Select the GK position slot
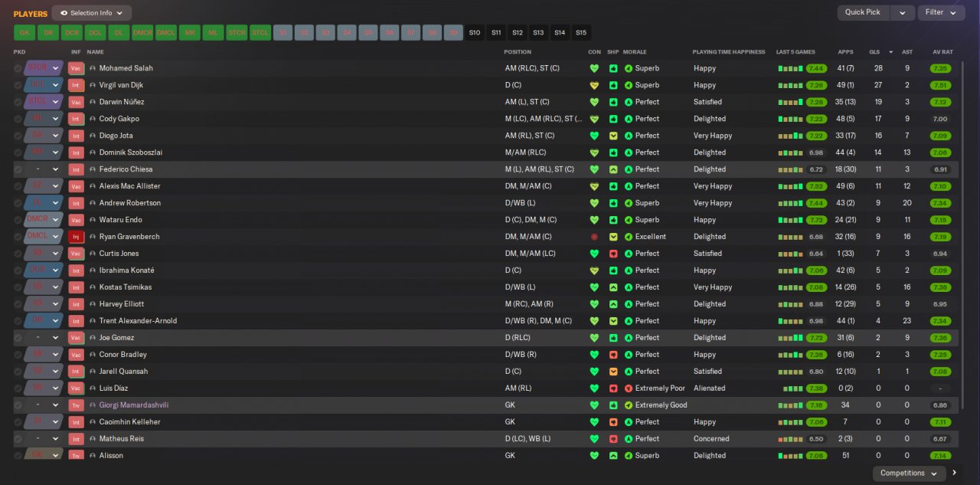Image resolution: width=980 pixels, height=485 pixels. coord(24,33)
